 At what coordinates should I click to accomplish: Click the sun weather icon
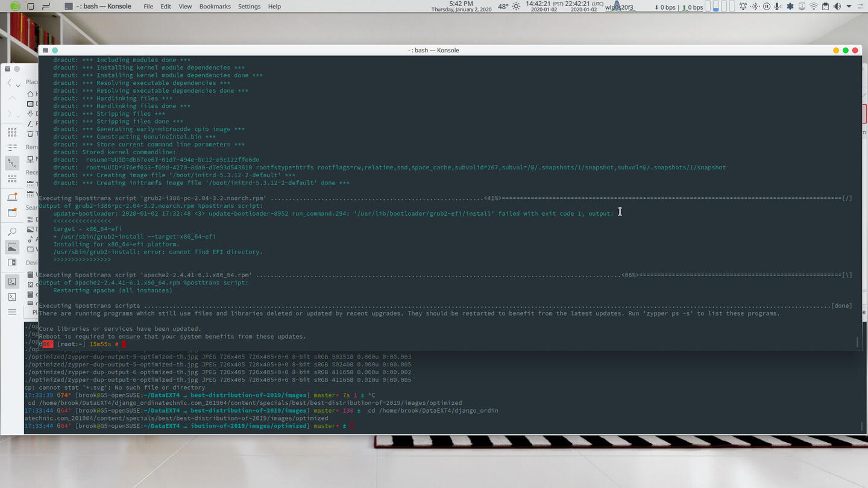[517, 7]
